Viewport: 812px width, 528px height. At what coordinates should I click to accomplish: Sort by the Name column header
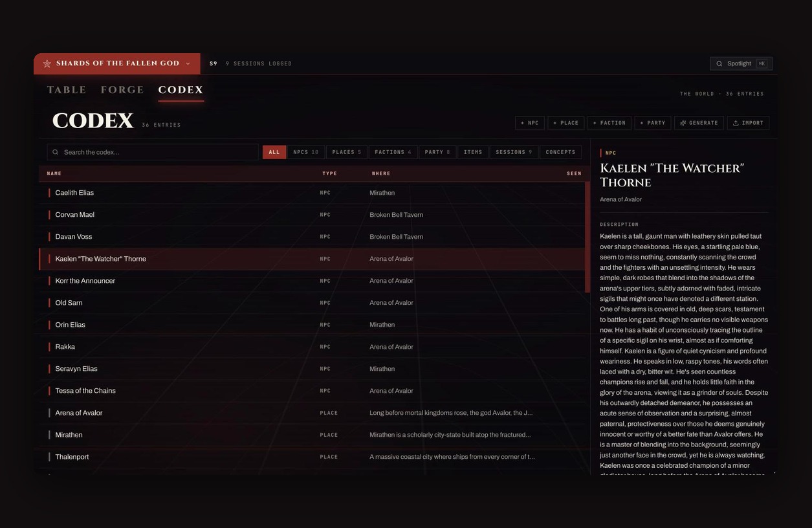[54, 173]
